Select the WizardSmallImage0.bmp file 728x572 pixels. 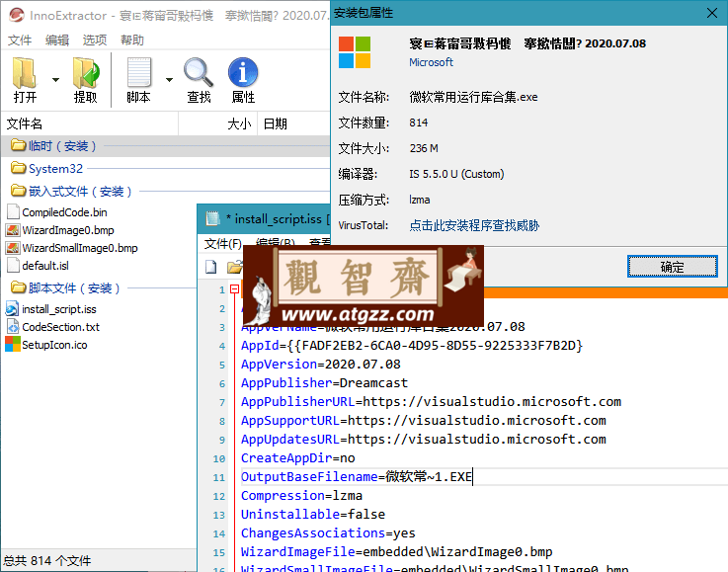point(80,248)
